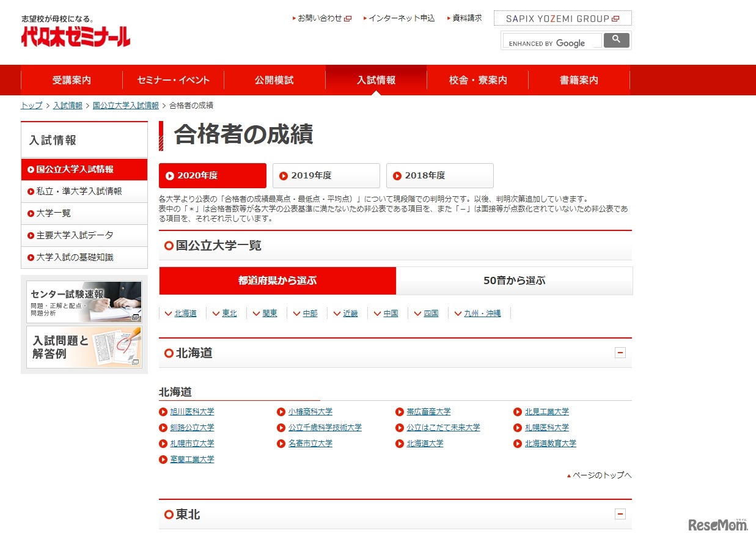Click the ページのトップへ arrow
The width and height of the screenshot is (756, 539).
coord(568,475)
